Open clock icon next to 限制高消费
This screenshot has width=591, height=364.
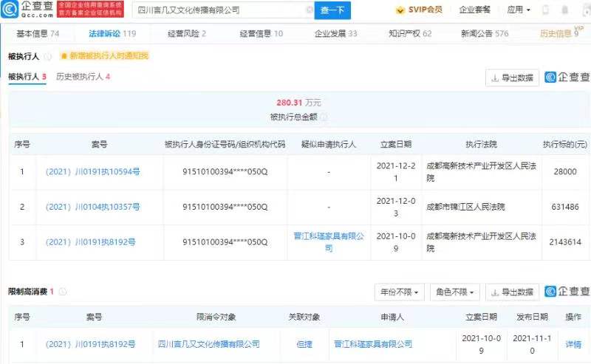tap(63, 292)
